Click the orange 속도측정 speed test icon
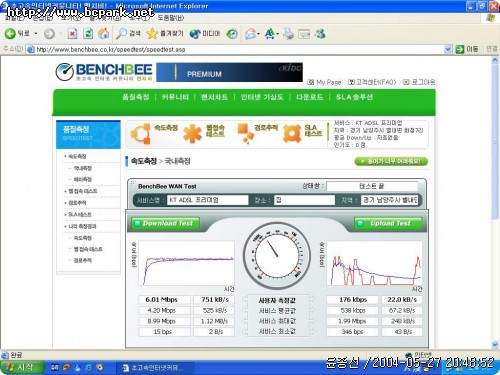The height and width of the screenshot is (375, 500). [140, 134]
